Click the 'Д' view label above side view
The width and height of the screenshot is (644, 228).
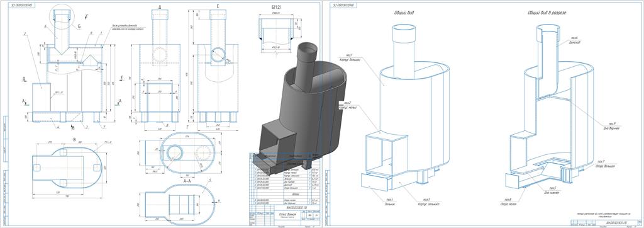(x=159, y=7)
